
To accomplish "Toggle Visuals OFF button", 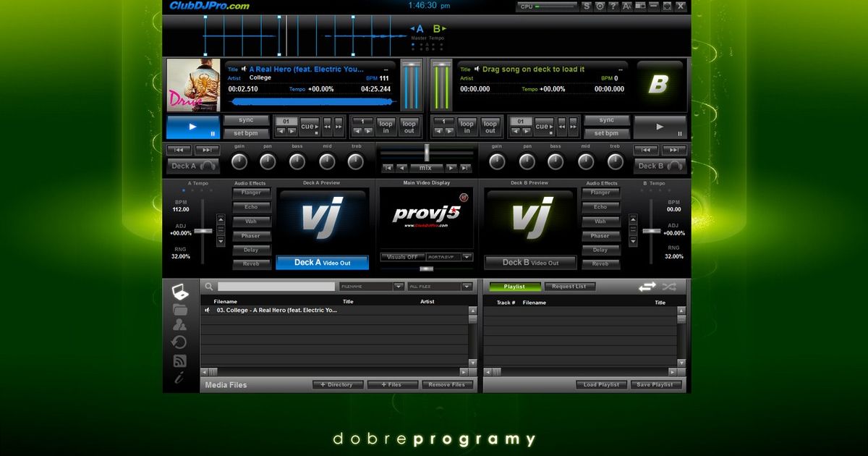I will click(401, 257).
